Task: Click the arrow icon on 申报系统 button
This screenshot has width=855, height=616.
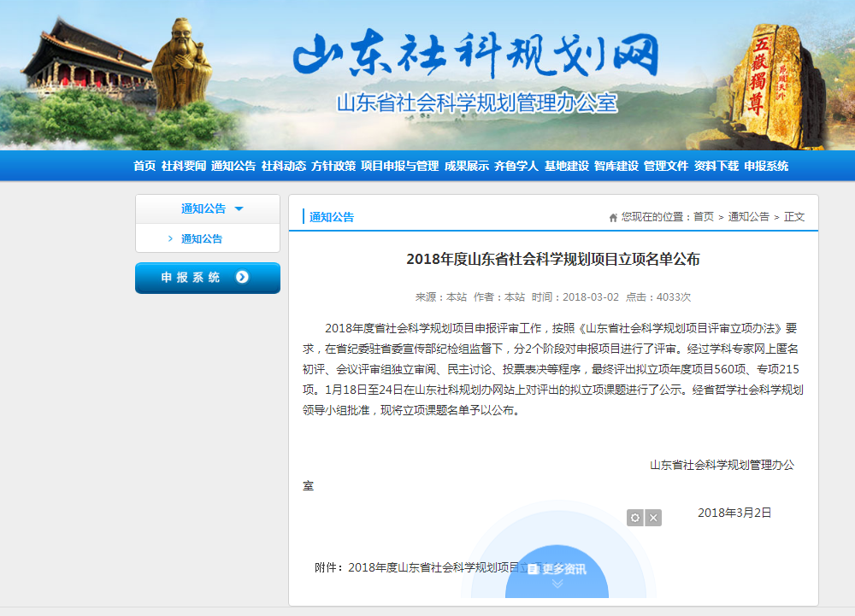Action: [x=242, y=277]
